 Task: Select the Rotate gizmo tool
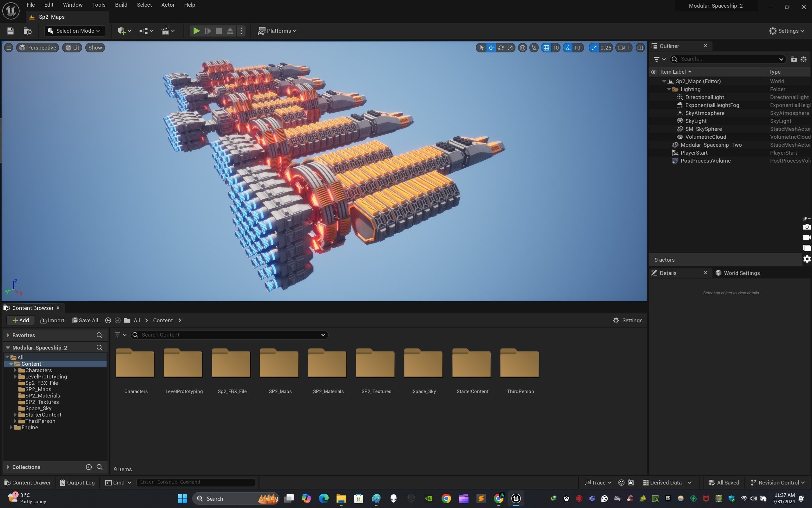coord(501,48)
